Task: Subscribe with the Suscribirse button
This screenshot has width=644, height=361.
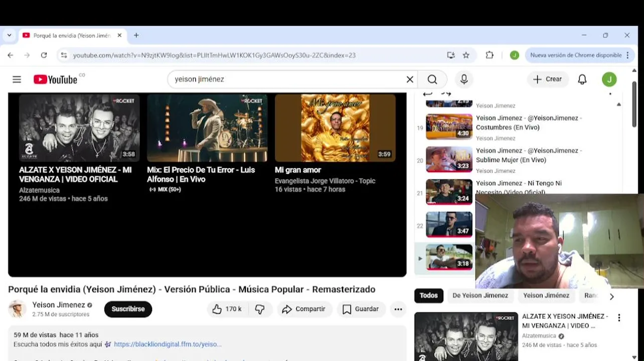Action: pyautogui.click(x=128, y=309)
